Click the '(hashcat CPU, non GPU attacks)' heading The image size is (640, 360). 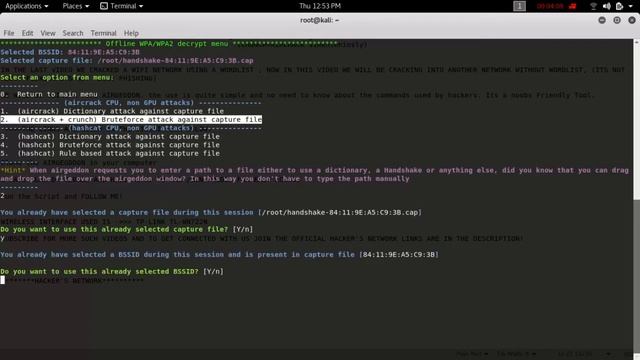click(x=131, y=128)
